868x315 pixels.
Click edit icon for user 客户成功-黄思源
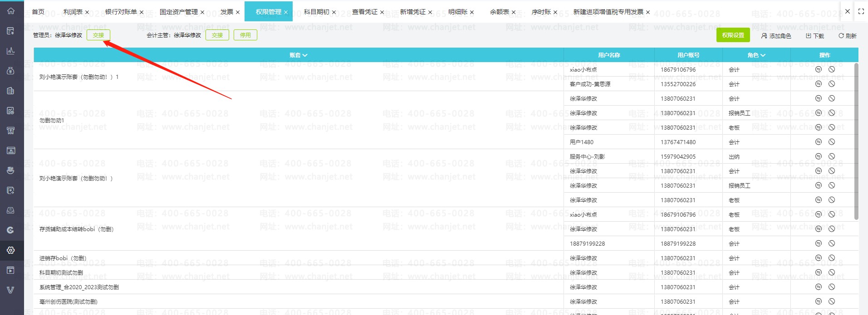[818, 84]
